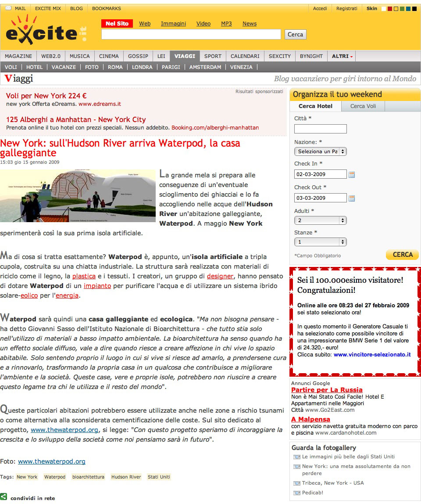Image resolution: width=421 pixels, height=504 pixels.
Task: Open the Check Out calendar icon
Action: click(x=352, y=198)
